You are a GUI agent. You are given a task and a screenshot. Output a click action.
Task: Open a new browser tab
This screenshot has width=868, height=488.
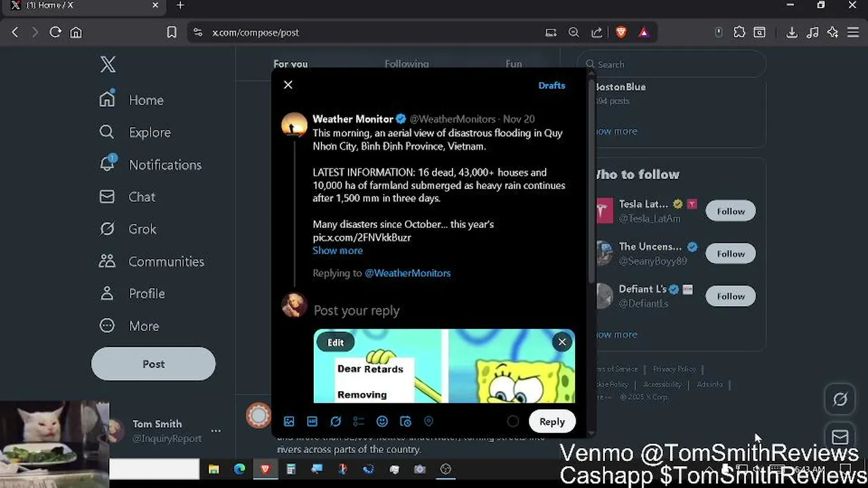tap(180, 5)
